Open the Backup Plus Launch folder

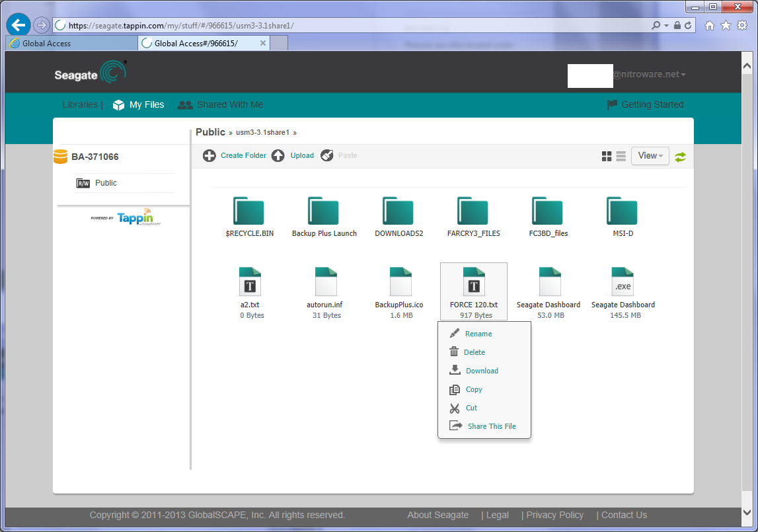click(x=323, y=211)
